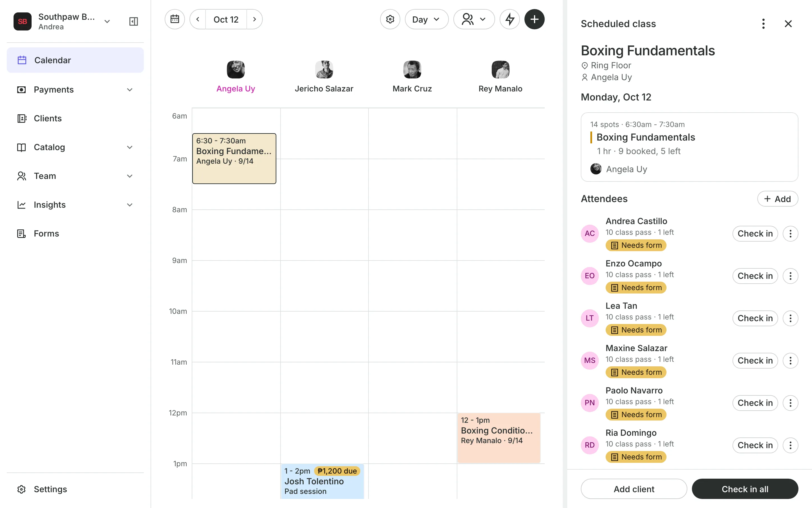812x508 pixels.
Task: Open the Calendar section
Action: pyautogui.click(x=75, y=60)
